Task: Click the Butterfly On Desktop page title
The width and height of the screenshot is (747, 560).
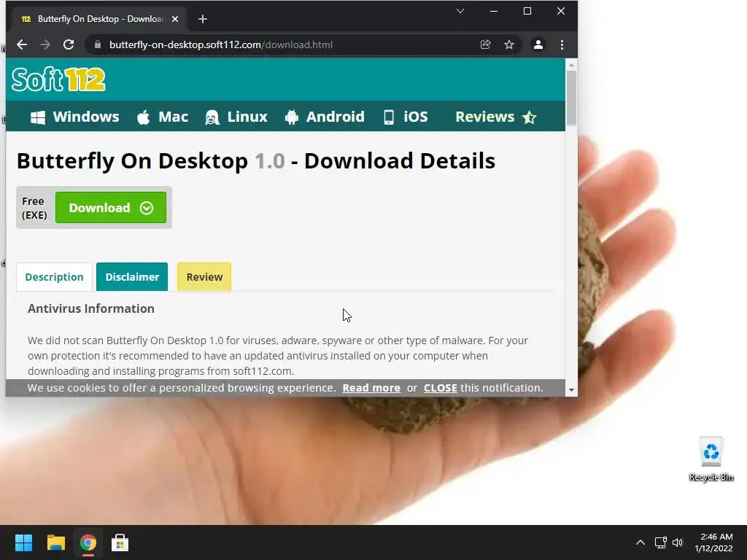Action: [256, 161]
